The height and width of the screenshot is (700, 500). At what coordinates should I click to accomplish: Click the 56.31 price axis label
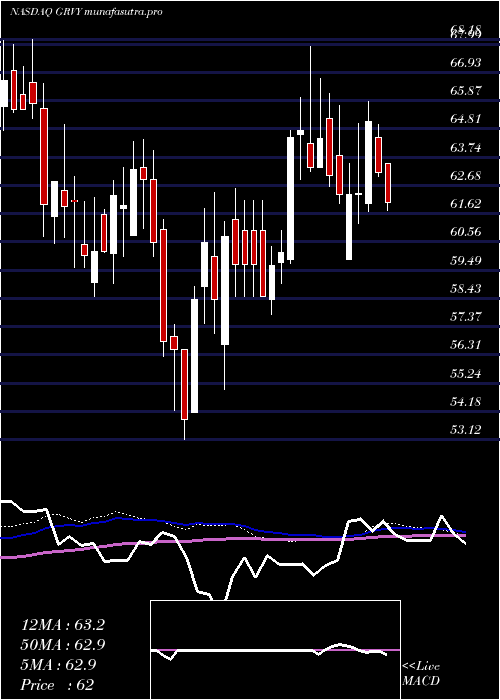click(x=466, y=345)
